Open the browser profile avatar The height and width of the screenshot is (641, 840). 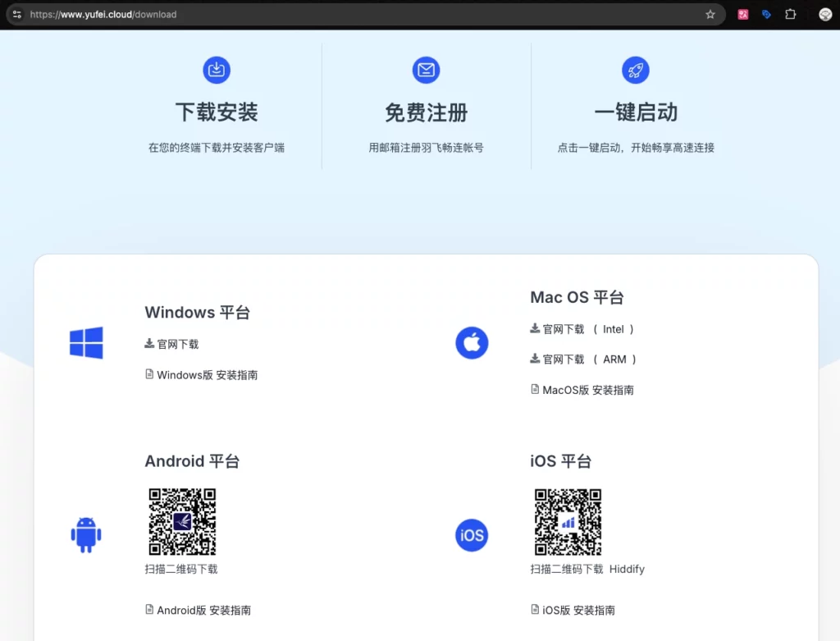[x=824, y=14]
